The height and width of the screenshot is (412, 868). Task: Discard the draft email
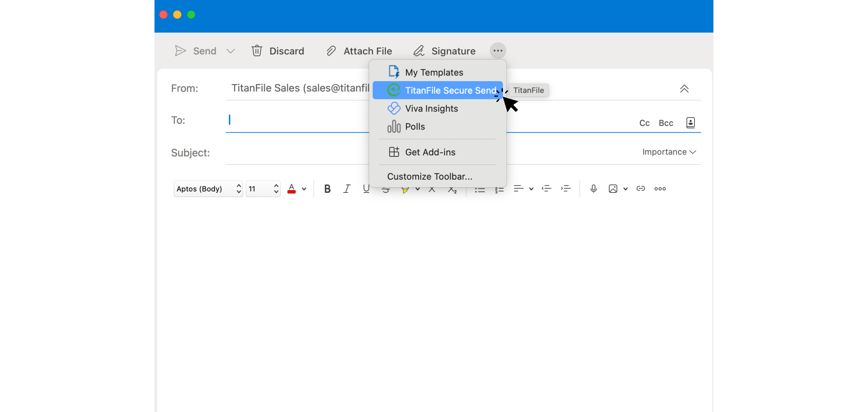click(x=278, y=51)
